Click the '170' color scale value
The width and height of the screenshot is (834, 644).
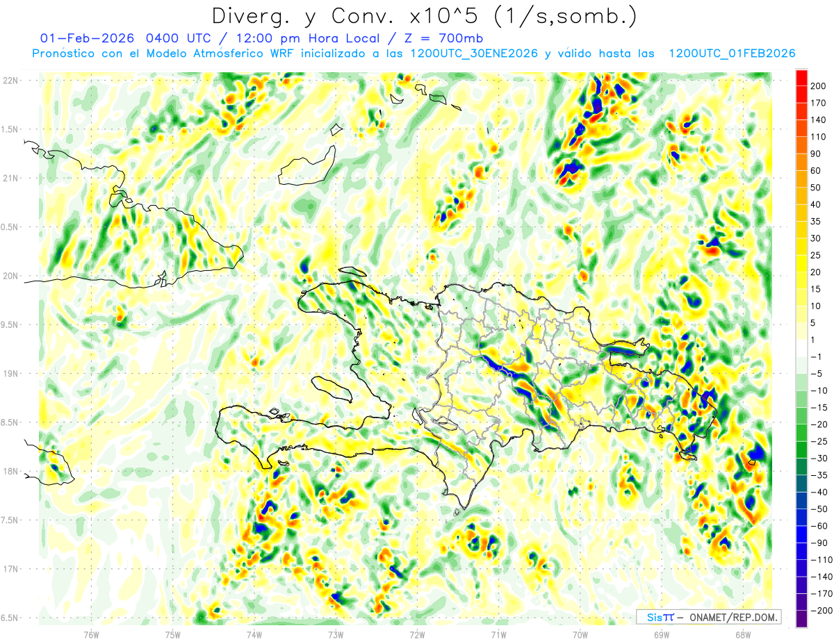[x=817, y=103]
